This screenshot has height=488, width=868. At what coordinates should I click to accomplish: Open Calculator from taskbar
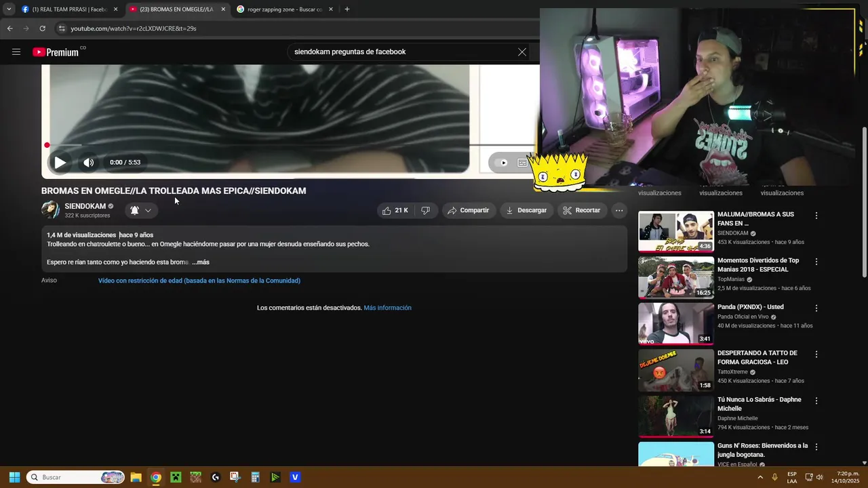point(255,477)
